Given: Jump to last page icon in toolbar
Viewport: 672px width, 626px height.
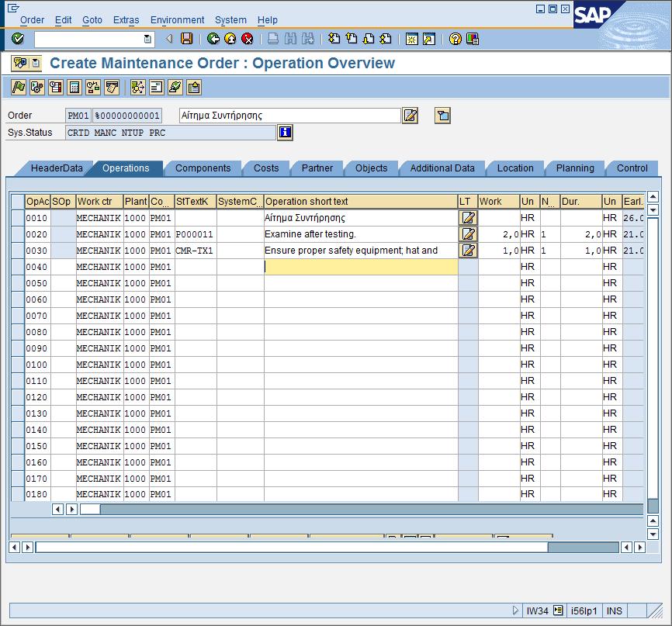Looking at the screenshot, I should pos(386,39).
